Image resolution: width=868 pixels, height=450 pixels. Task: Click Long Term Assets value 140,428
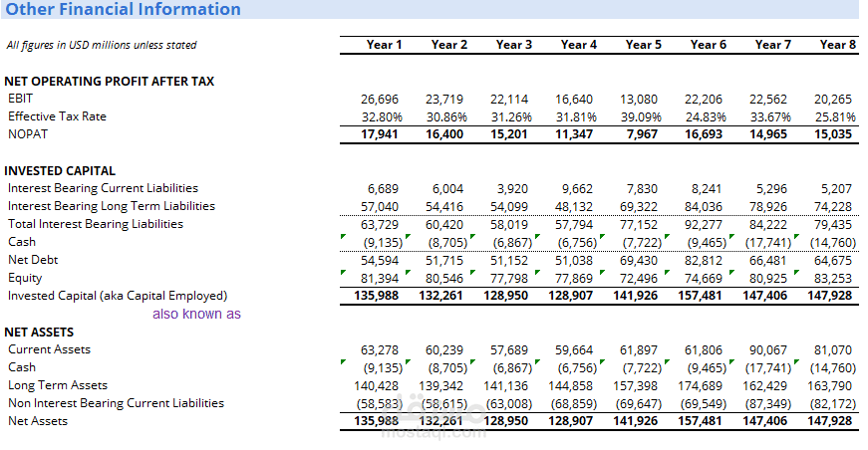click(376, 386)
